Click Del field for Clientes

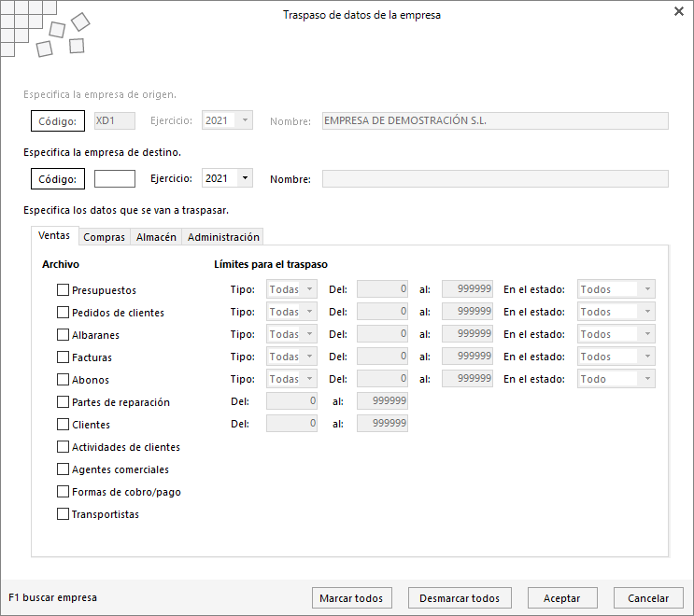pyautogui.click(x=291, y=424)
